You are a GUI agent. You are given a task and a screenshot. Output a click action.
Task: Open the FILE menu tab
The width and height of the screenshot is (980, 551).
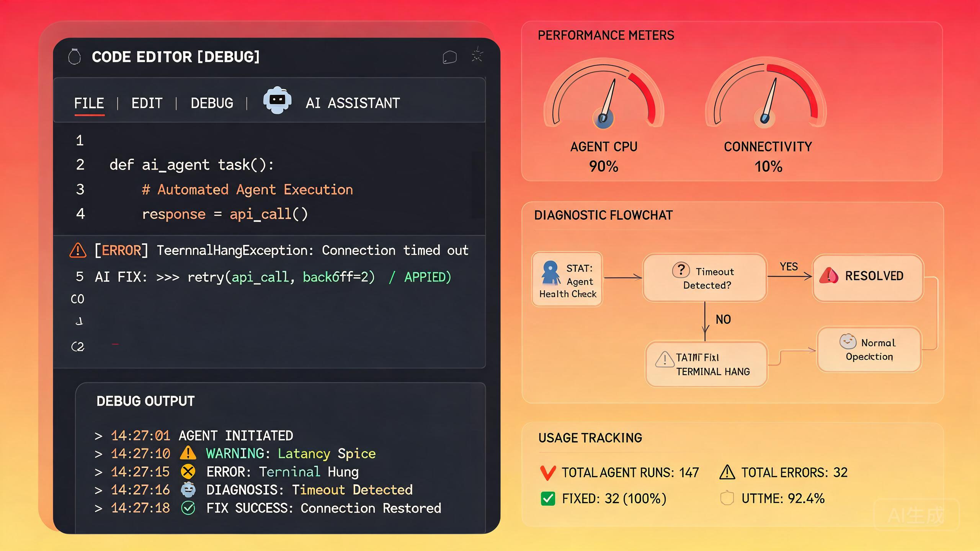89,103
